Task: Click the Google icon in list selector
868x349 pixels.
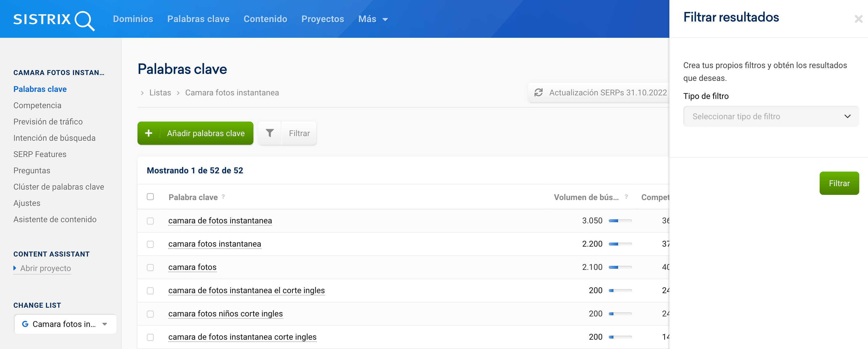Action: tap(25, 324)
